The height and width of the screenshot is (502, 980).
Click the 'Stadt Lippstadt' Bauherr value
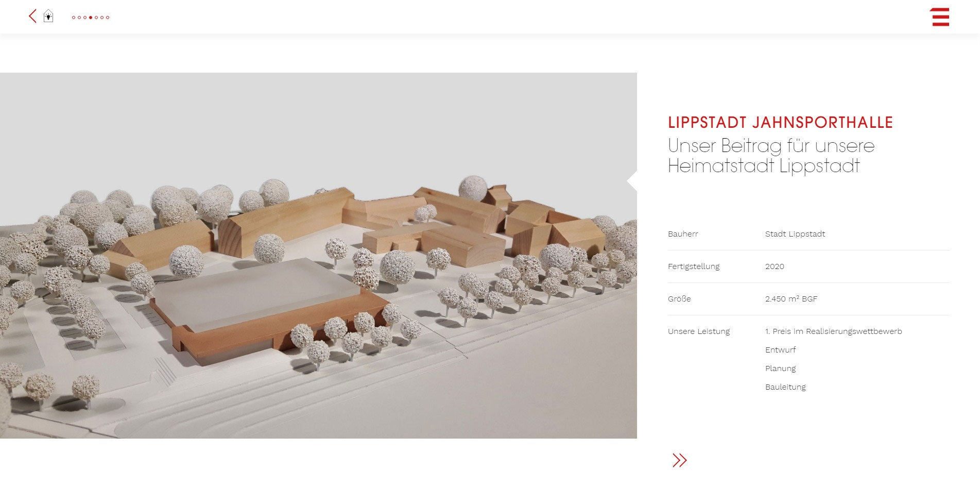(795, 234)
